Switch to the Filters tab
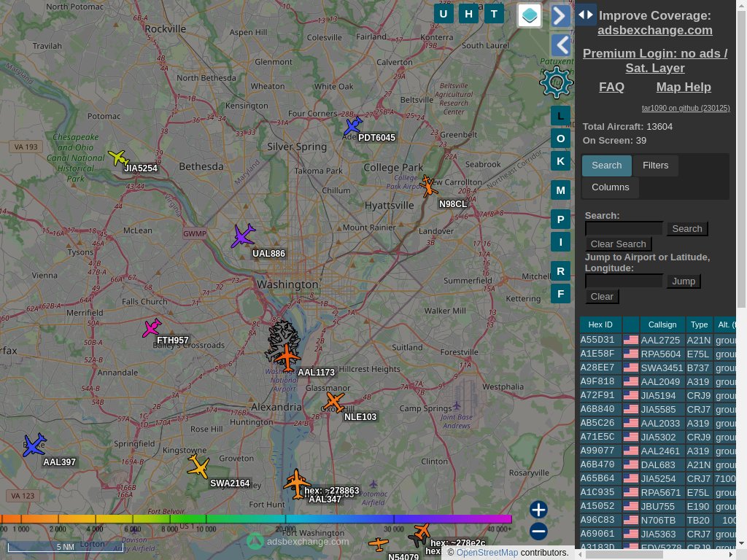The width and height of the screenshot is (747, 560). (655, 166)
